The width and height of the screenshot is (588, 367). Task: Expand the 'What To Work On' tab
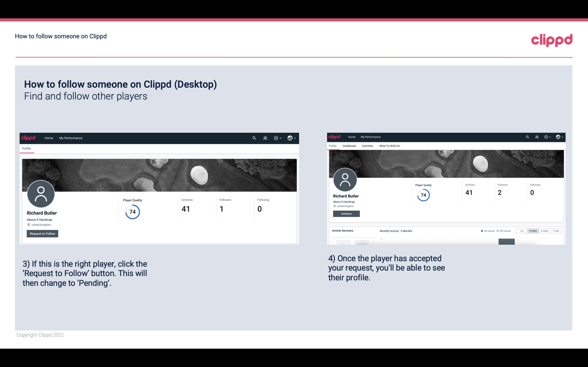tap(389, 146)
